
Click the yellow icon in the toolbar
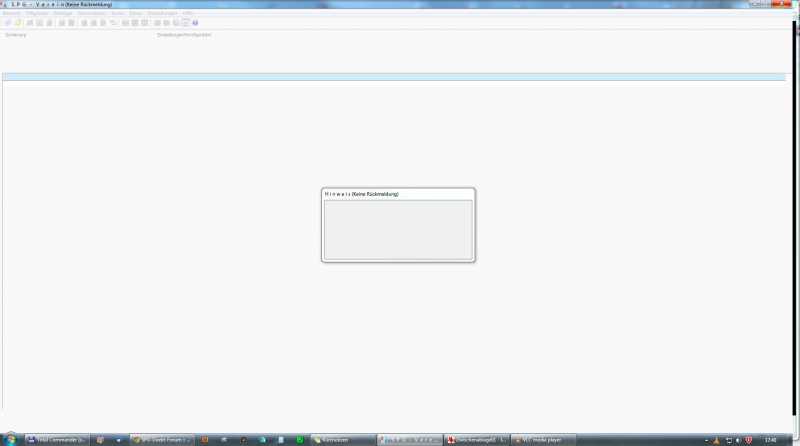pyautogui.click(x=17, y=22)
